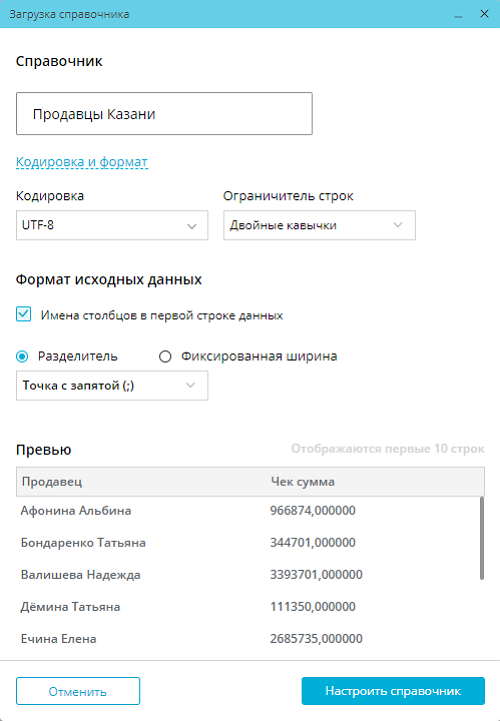The height and width of the screenshot is (721, 500).
Task: Expand Ограничитель строк dropdown
Action: tap(319, 225)
